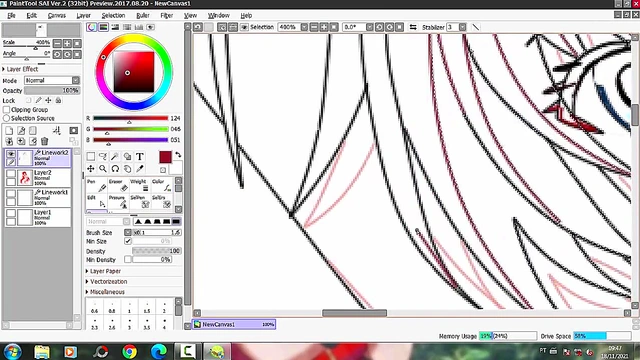
Task: Create a new normal layer
Action: pos(9,131)
